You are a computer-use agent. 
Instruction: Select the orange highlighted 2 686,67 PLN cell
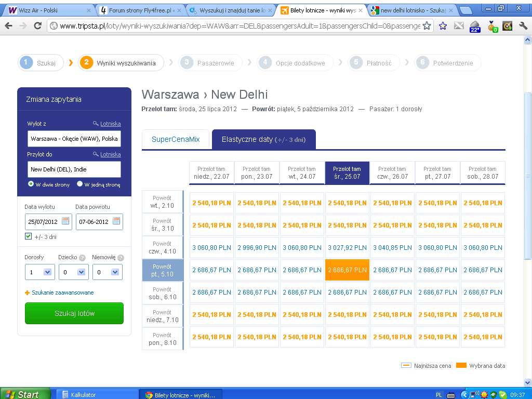click(347, 270)
